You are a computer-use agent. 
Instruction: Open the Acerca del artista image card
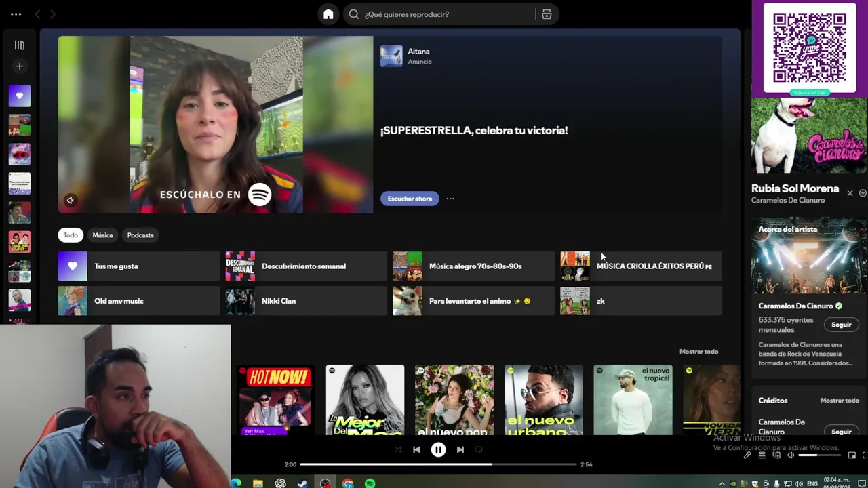809,256
